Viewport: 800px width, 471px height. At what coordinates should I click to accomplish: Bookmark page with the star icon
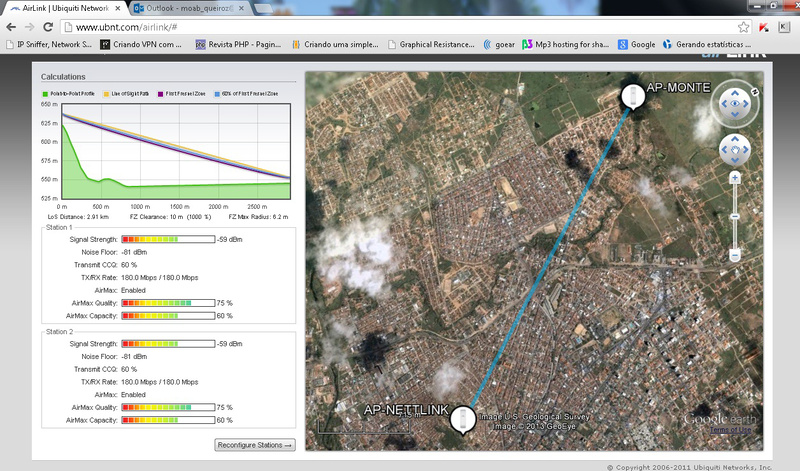pos(743,27)
